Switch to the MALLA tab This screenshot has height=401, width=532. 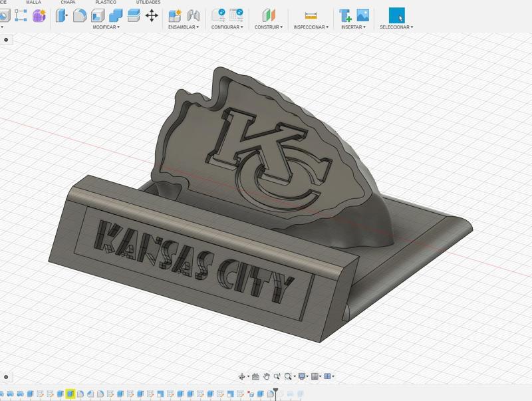[x=34, y=2]
